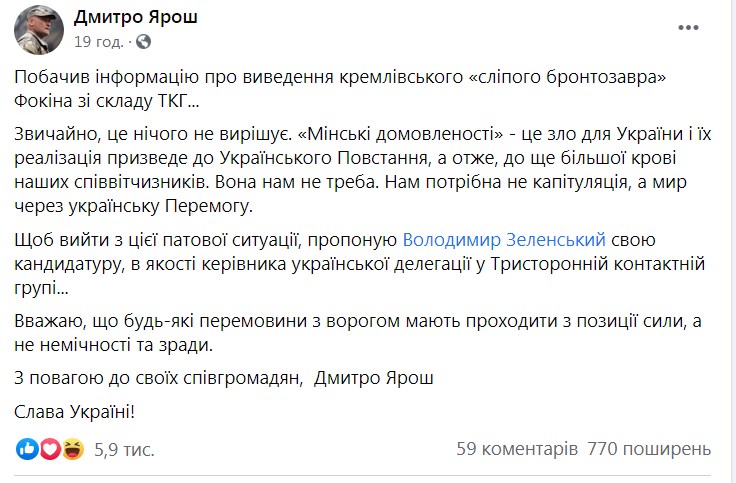Click the laughing Haha reaction icon
736x483 pixels.
73,449
